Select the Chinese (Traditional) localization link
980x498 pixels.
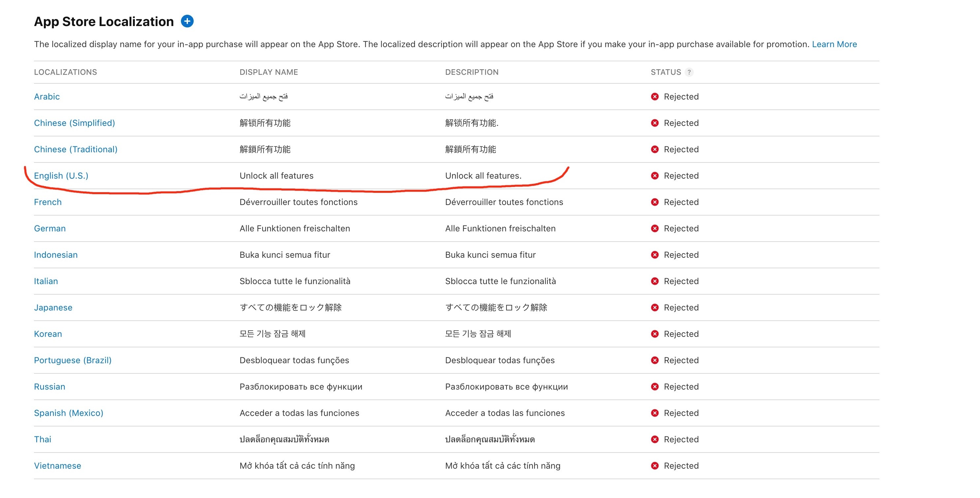pyautogui.click(x=75, y=149)
